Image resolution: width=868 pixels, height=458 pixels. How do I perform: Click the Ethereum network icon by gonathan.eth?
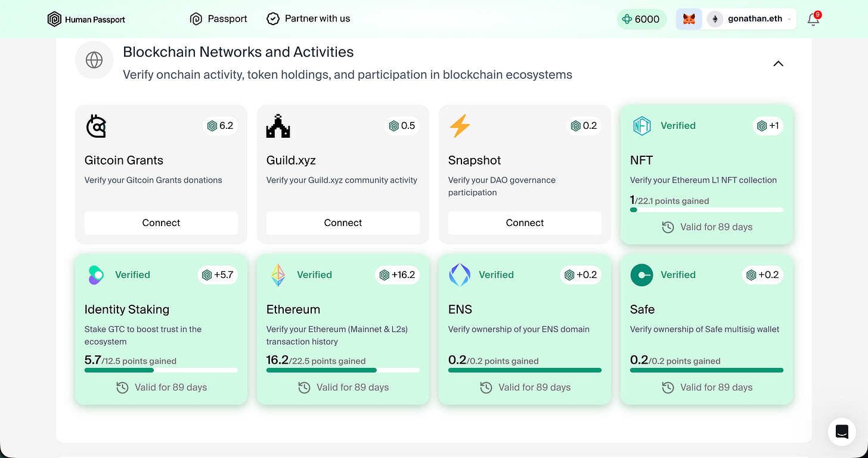(715, 19)
